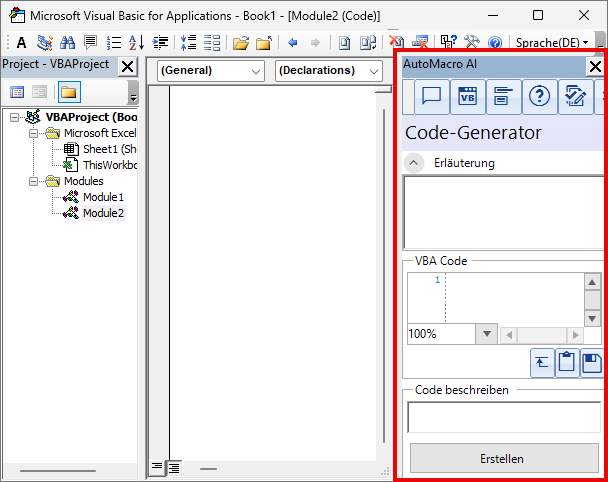Screen dimensions: 608x482
Task: Switch to Procedure View button at bottom
Action: coord(157,466)
